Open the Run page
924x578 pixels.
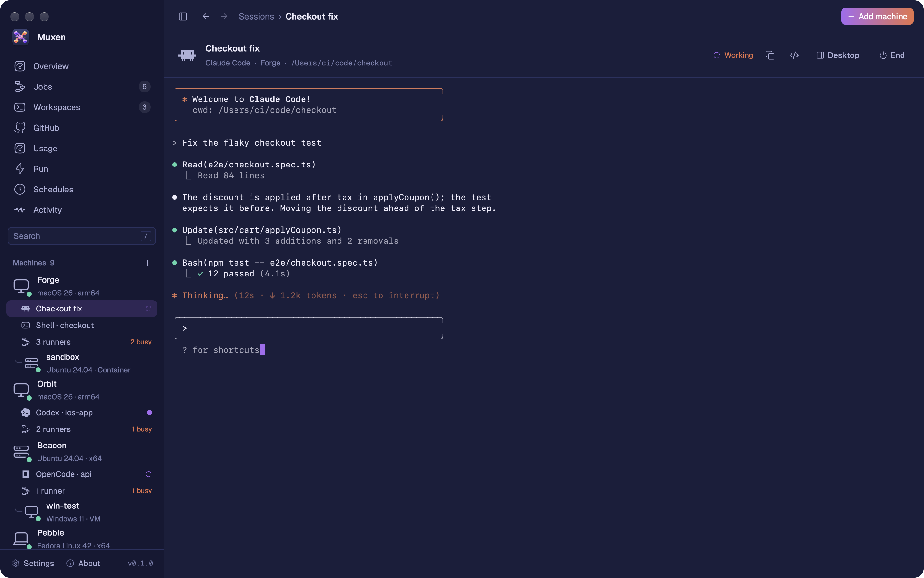82,169
